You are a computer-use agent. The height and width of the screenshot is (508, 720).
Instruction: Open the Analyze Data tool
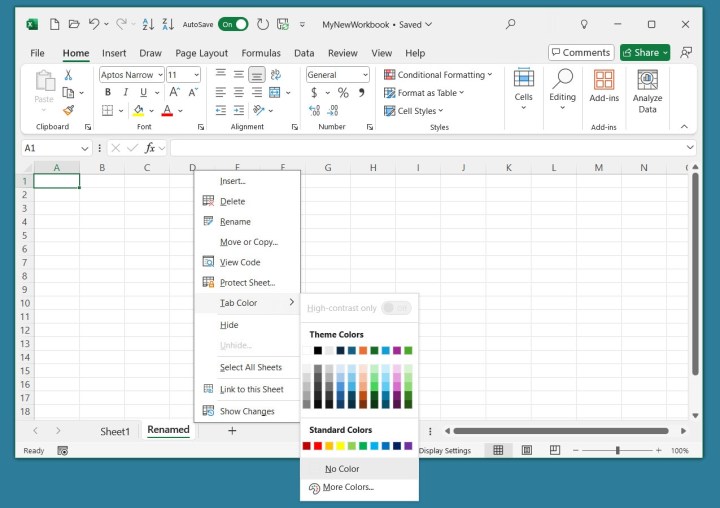click(647, 91)
